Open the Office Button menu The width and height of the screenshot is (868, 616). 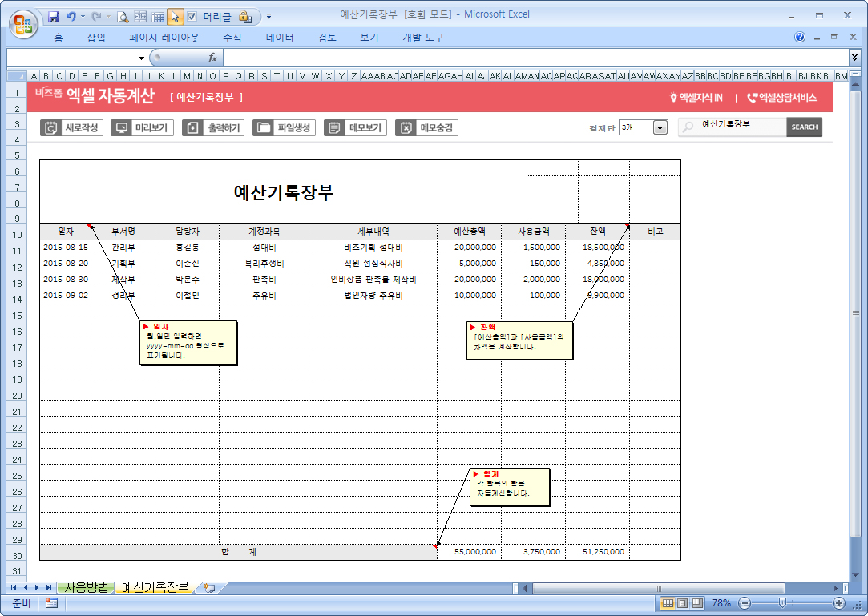click(23, 24)
